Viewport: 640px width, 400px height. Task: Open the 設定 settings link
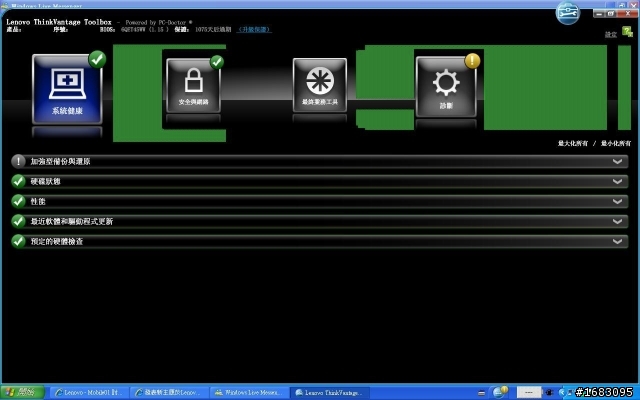[x=611, y=34]
